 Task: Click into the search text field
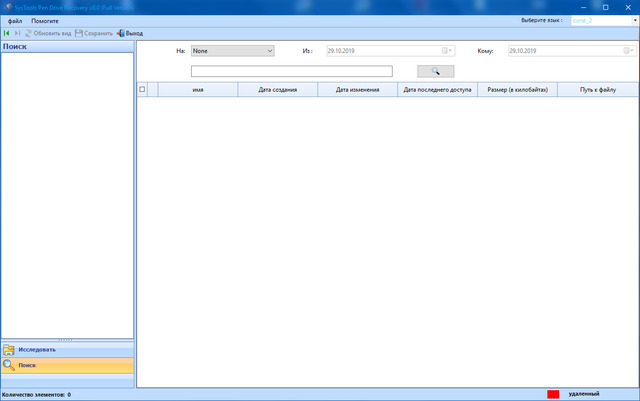(x=291, y=71)
